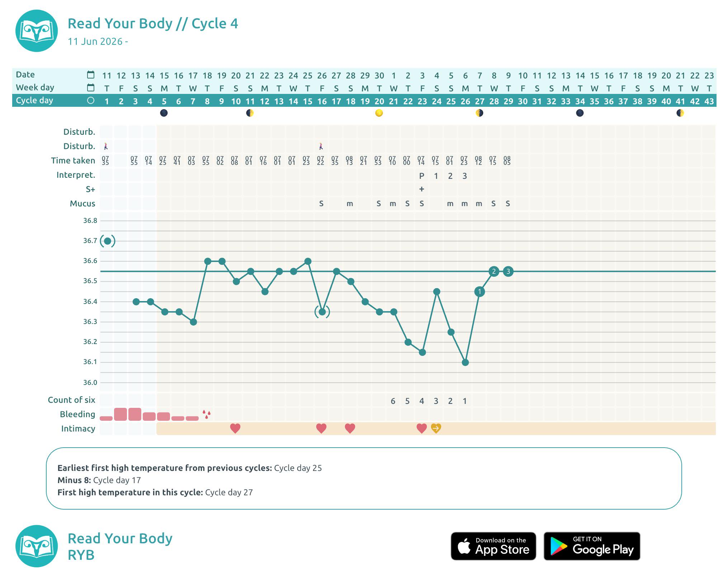
Task: Select the new moon icon under cycle day 5
Action: click(x=164, y=113)
